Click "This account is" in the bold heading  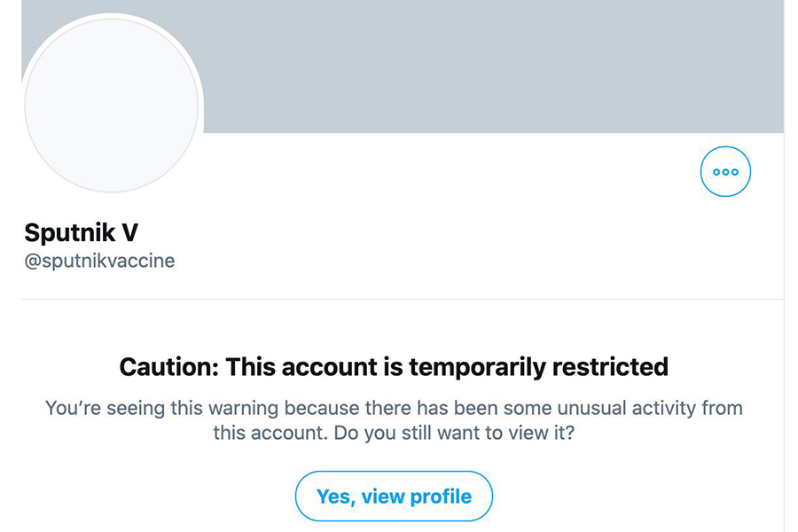click(x=315, y=366)
